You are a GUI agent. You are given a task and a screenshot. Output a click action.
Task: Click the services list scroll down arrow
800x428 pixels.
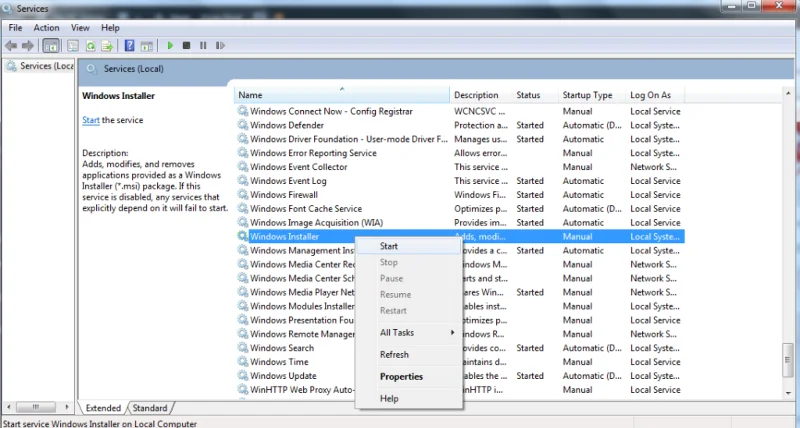click(x=788, y=393)
